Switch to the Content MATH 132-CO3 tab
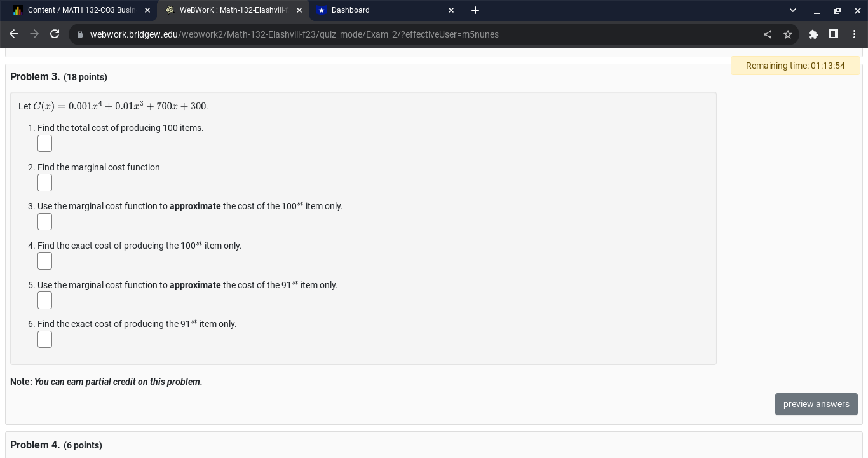This screenshot has height=458, width=868. (x=83, y=10)
